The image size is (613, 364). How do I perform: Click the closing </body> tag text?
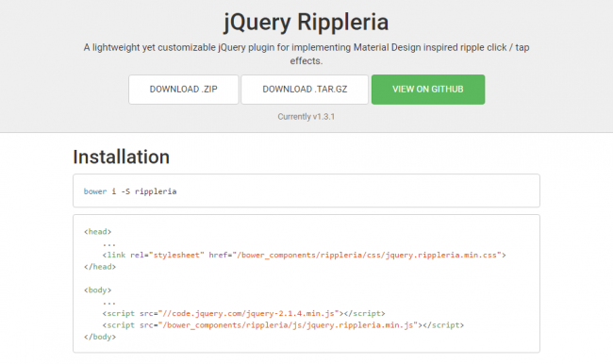[100, 337]
